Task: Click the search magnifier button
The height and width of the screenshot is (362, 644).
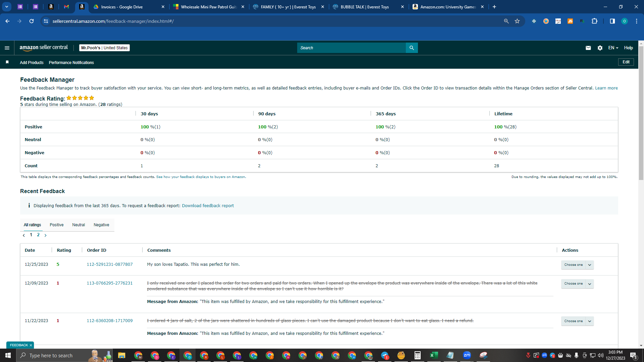Action: click(x=412, y=48)
